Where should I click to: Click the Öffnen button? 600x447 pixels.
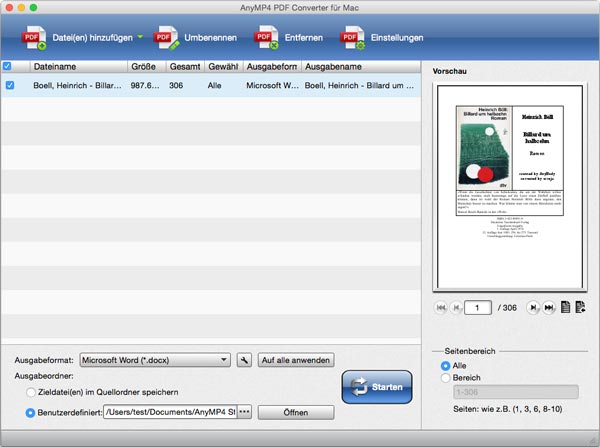pyautogui.click(x=296, y=413)
